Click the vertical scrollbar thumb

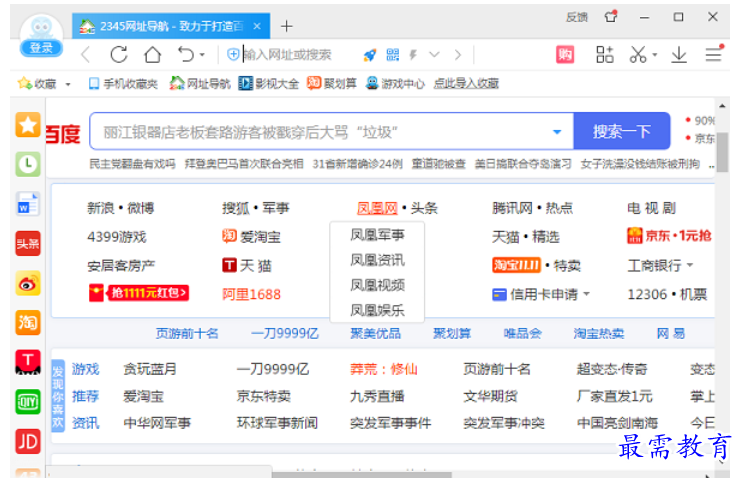pyautogui.click(x=722, y=151)
